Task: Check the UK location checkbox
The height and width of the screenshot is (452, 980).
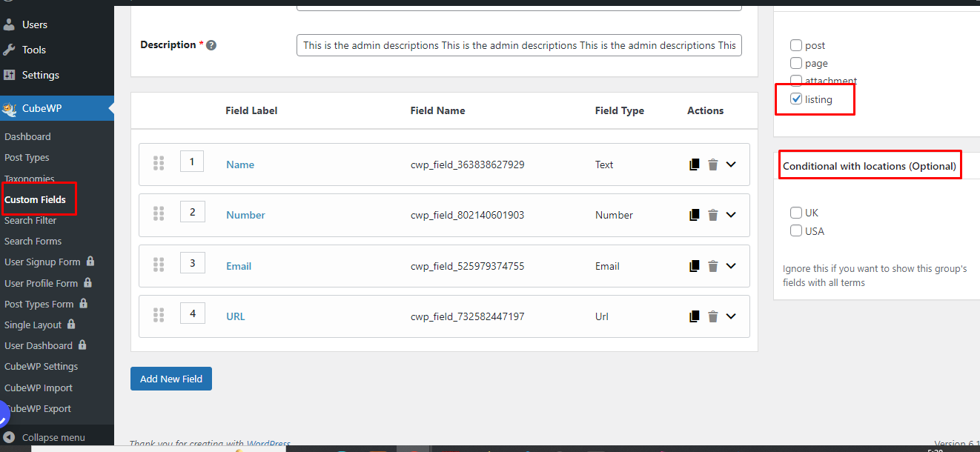Action: (x=796, y=213)
